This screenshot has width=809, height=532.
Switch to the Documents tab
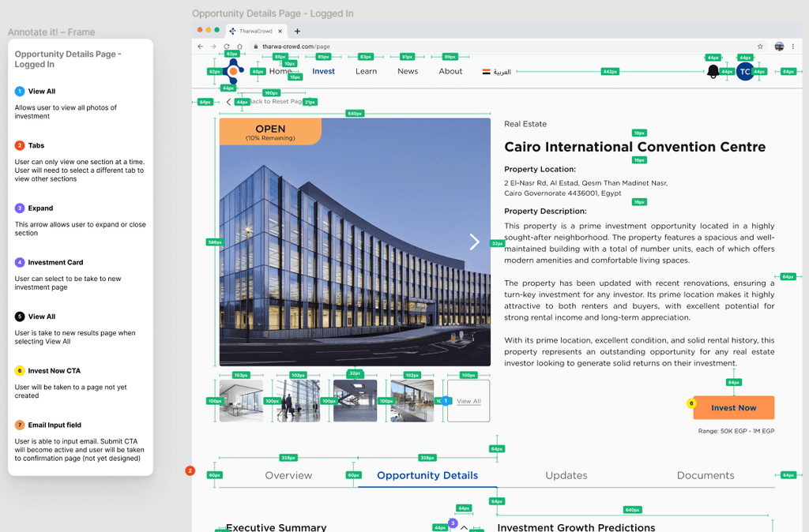(x=706, y=475)
